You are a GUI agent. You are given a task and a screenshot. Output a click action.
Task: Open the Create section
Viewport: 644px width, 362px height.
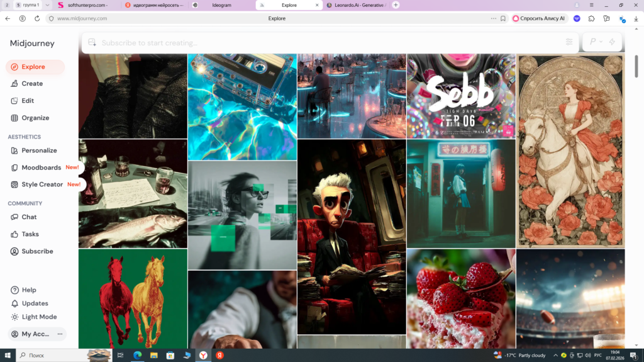[32, 84]
